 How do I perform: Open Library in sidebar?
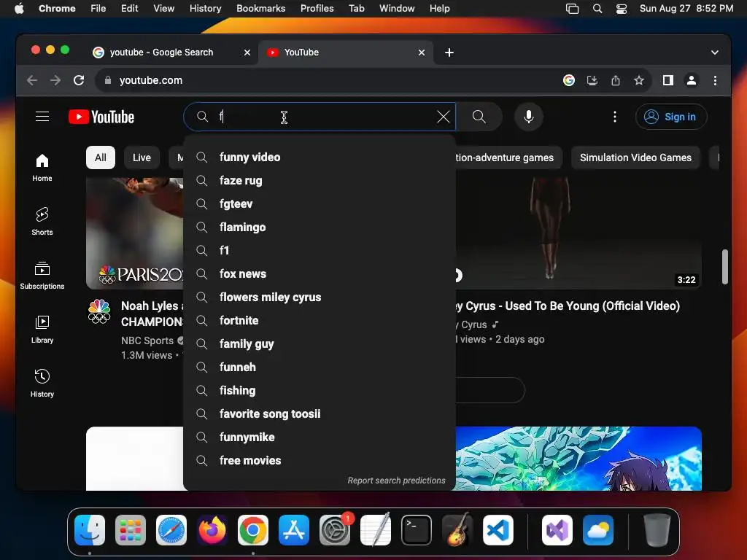42,330
